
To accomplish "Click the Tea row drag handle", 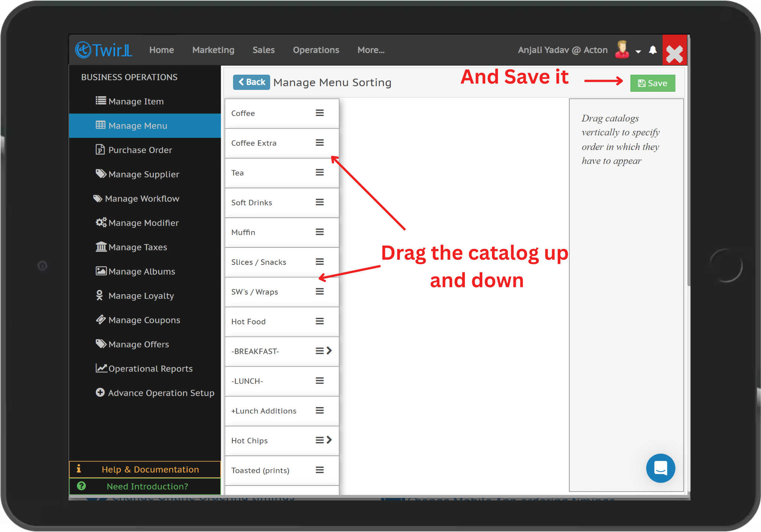I will tap(320, 172).
